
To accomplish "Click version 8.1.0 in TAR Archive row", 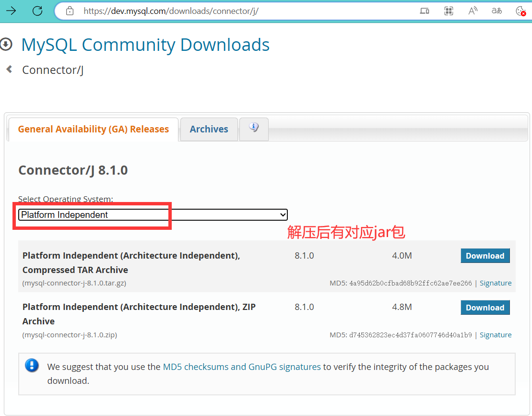I will tap(304, 256).
